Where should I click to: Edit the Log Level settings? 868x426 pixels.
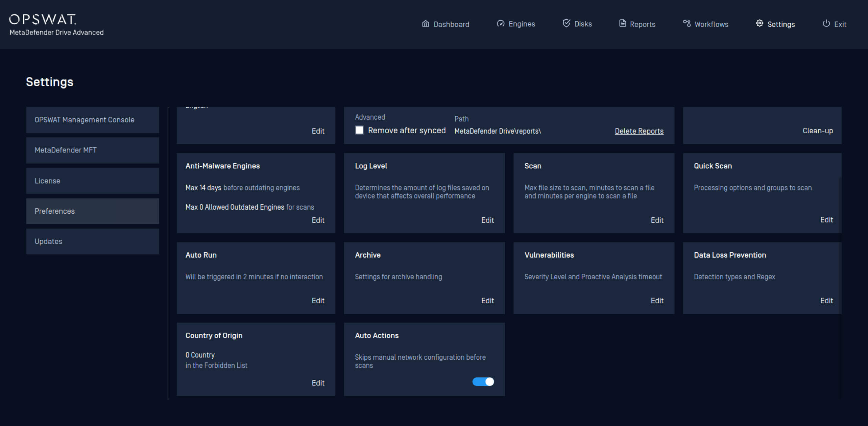click(487, 220)
